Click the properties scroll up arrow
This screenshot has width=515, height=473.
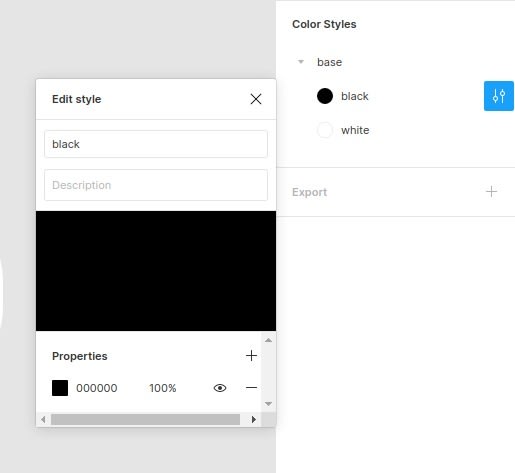coord(268,340)
